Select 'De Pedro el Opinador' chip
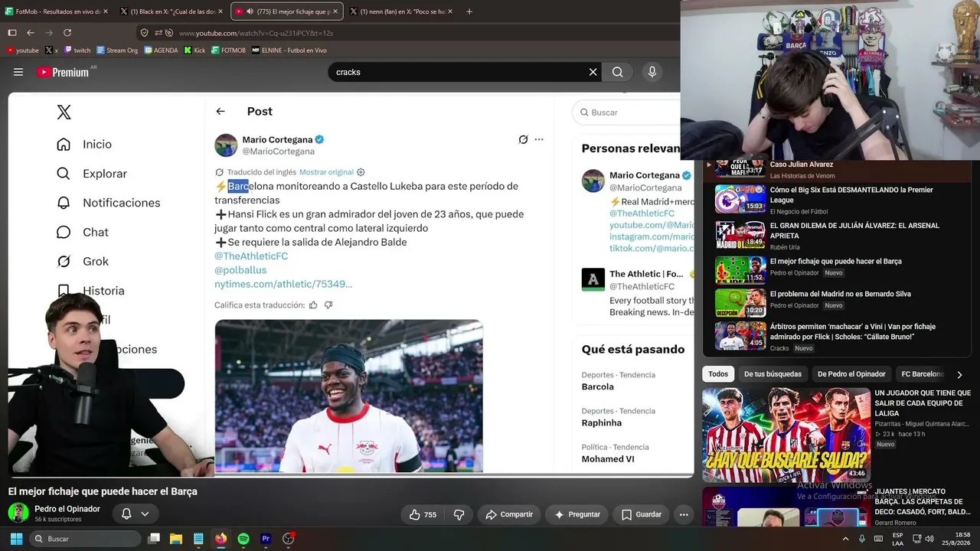Viewport: 980px width, 551px height. coord(851,374)
